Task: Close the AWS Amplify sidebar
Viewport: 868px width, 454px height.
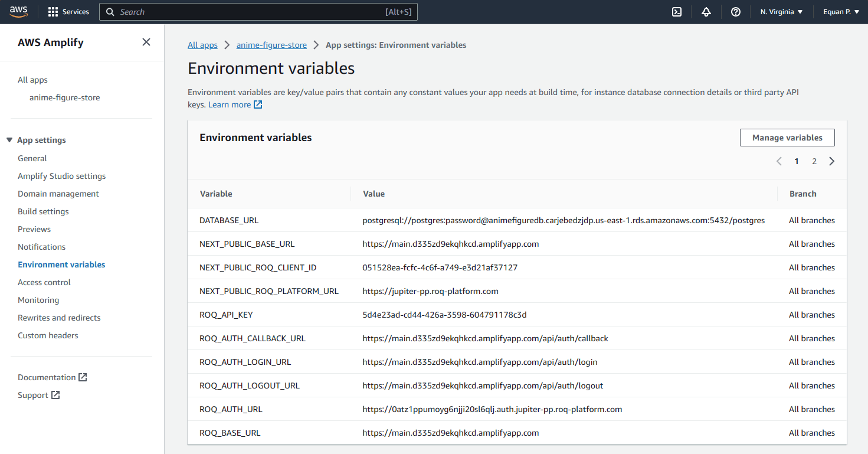Action: click(146, 42)
